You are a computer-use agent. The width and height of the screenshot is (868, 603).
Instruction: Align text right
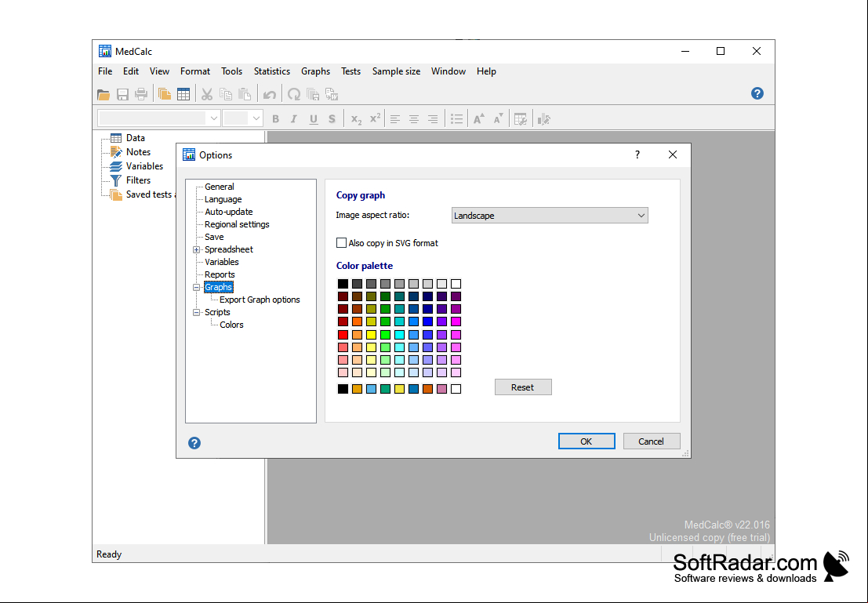pos(432,119)
